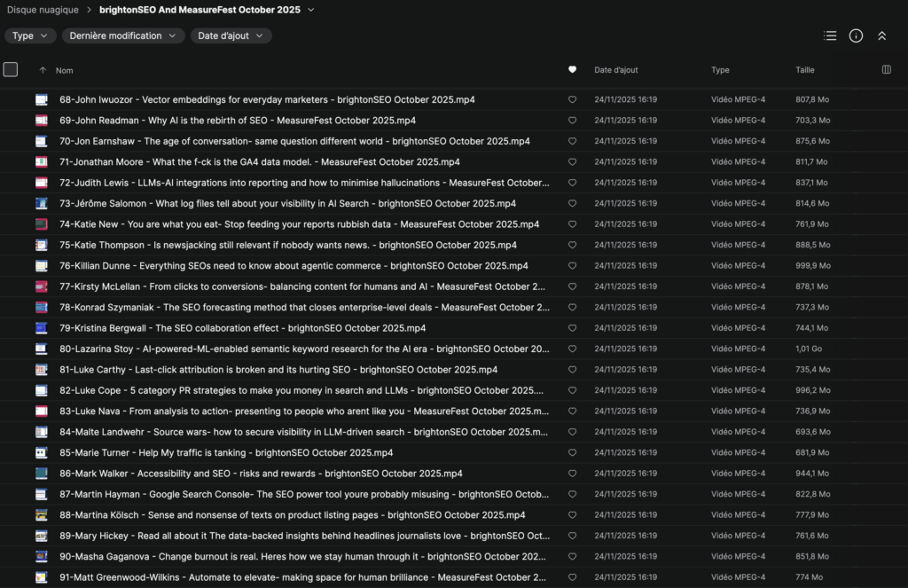908x588 pixels.
Task: Click the collapse double-chevron icon at top right
Action: pos(881,36)
